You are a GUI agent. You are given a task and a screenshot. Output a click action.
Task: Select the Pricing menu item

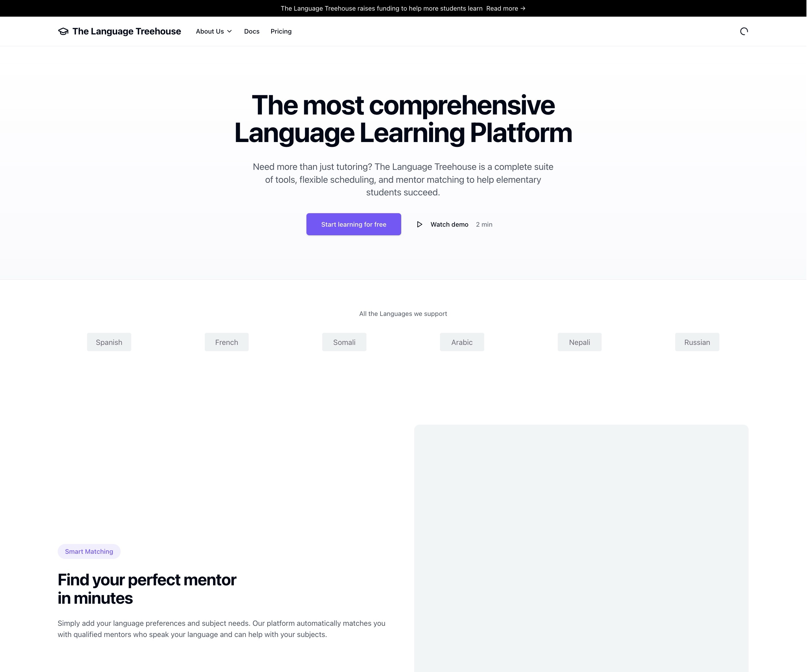[281, 31]
